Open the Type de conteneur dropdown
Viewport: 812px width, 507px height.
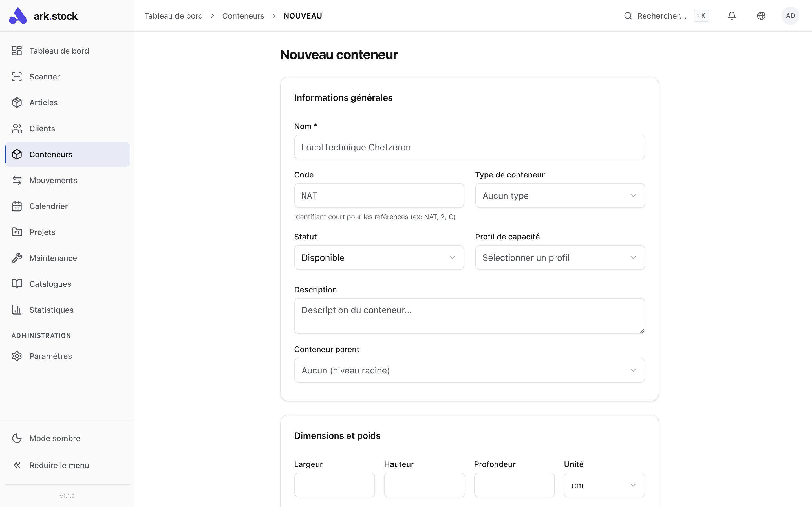560,195
